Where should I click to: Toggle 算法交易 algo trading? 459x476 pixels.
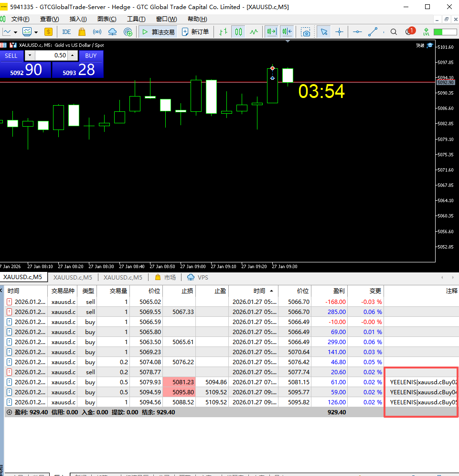[x=158, y=32]
